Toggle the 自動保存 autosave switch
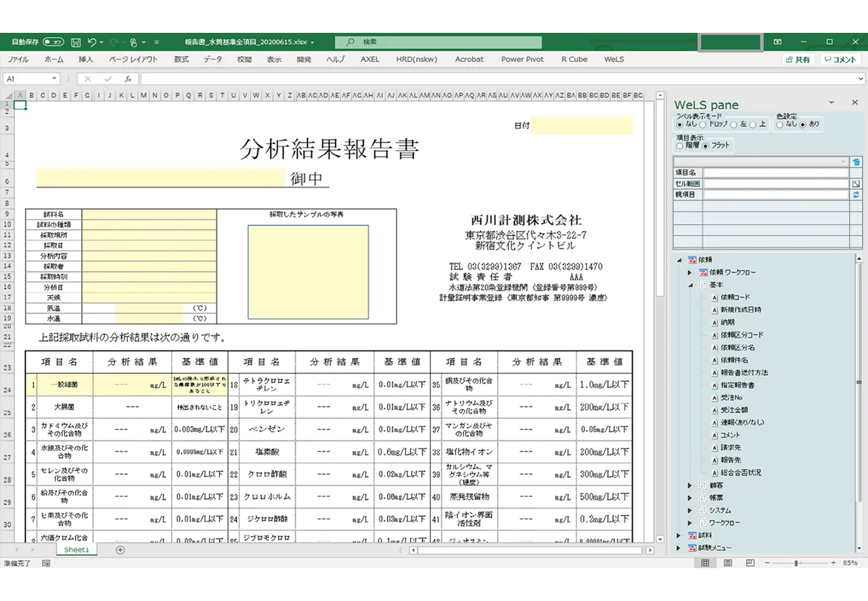Screen dimensions: 868x601 click(x=53, y=42)
